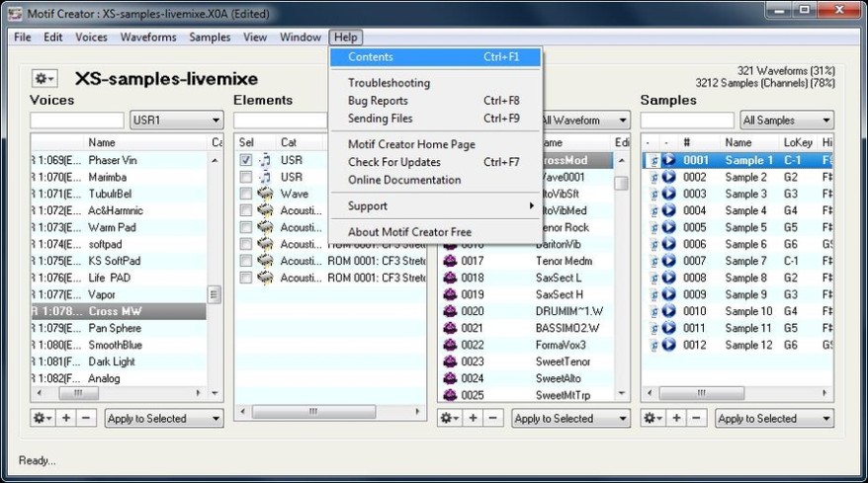The height and width of the screenshot is (483, 868).
Task: Open Waveforms Apply to Selected dropdown
Action: pyautogui.click(x=571, y=418)
